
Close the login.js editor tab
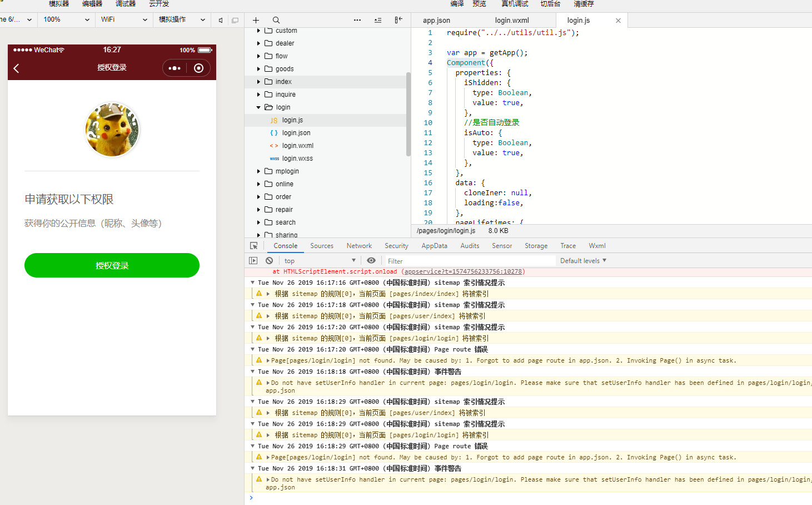pyautogui.click(x=618, y=21)
